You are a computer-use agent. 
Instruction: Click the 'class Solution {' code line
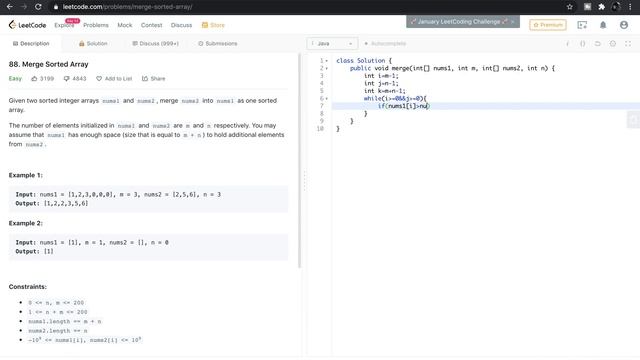click(364, 60)
